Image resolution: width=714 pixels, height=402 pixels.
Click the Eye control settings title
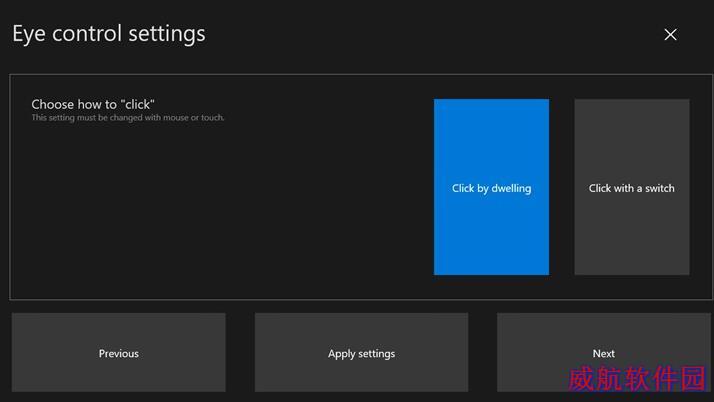click(109, 33)
